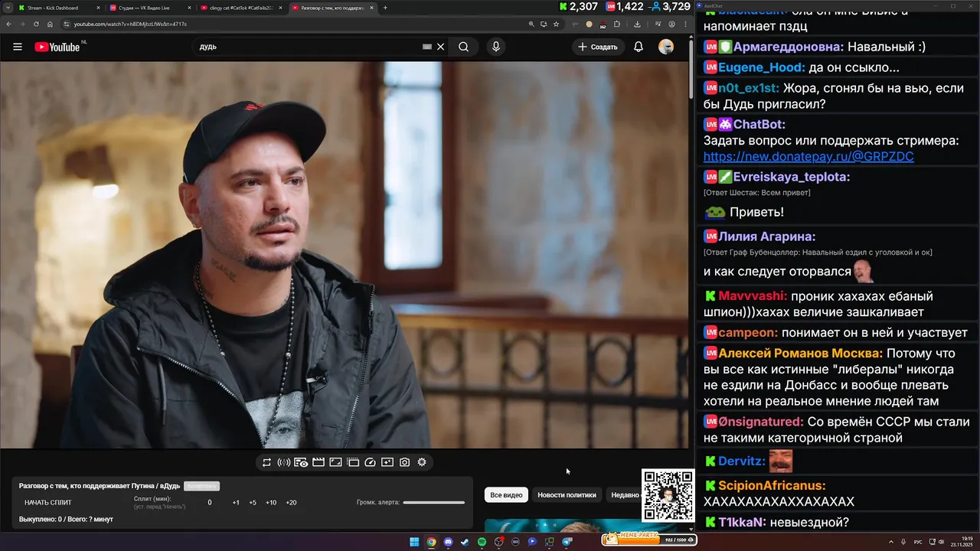Open the browser extensions puzzle icon

(616, 24)
